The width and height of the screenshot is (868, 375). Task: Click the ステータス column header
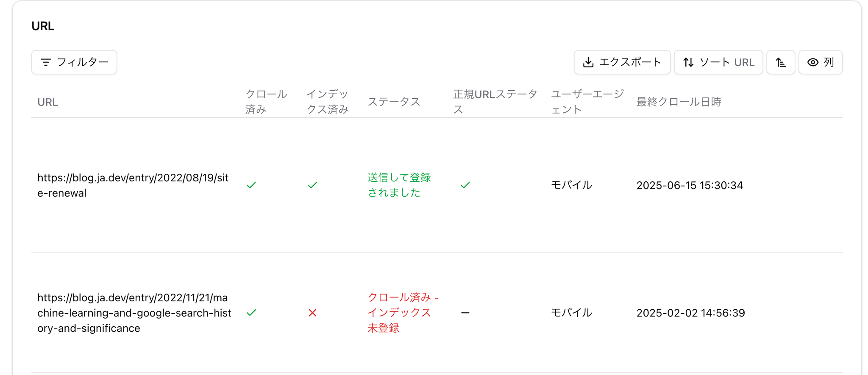394,102
